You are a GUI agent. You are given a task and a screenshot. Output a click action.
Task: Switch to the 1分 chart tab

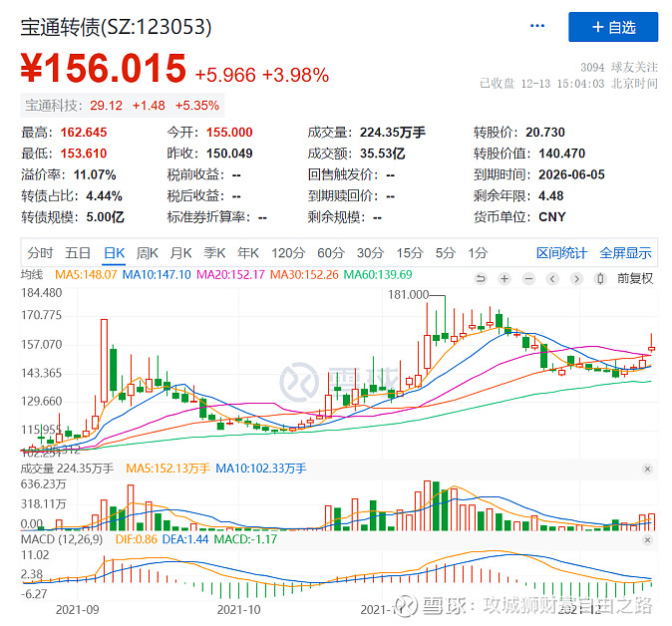pyautogui.click(x=478, y=253)
